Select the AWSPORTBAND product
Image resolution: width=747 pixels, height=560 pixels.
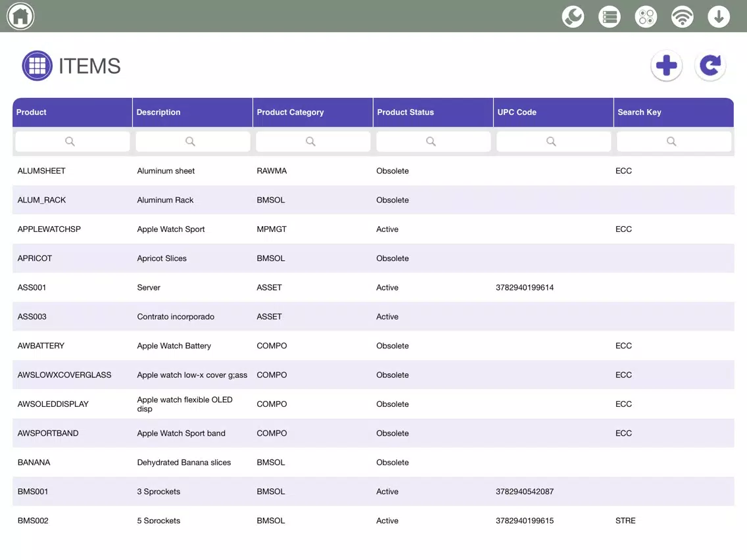point(48,433)
